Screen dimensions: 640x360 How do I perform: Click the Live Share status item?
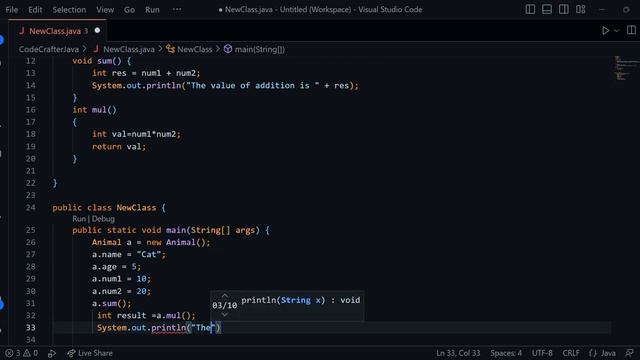pyautogui.click(x=90, y=353)
